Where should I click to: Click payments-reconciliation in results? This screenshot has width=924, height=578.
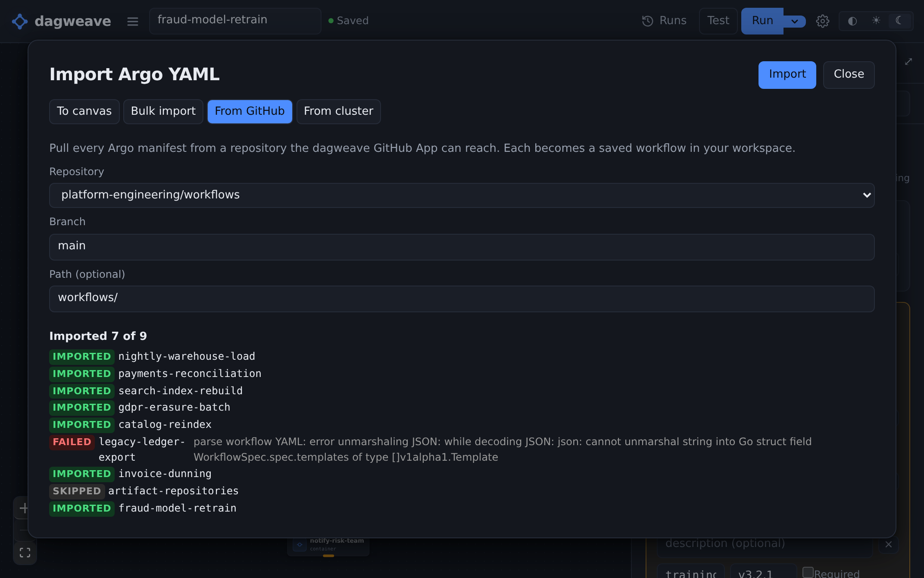point(190,374)
